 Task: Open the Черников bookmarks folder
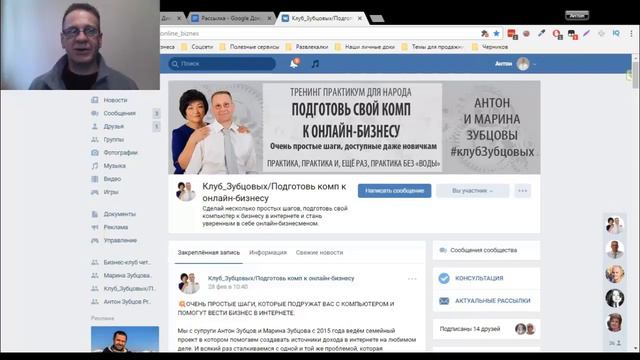(x=490, y=47)
